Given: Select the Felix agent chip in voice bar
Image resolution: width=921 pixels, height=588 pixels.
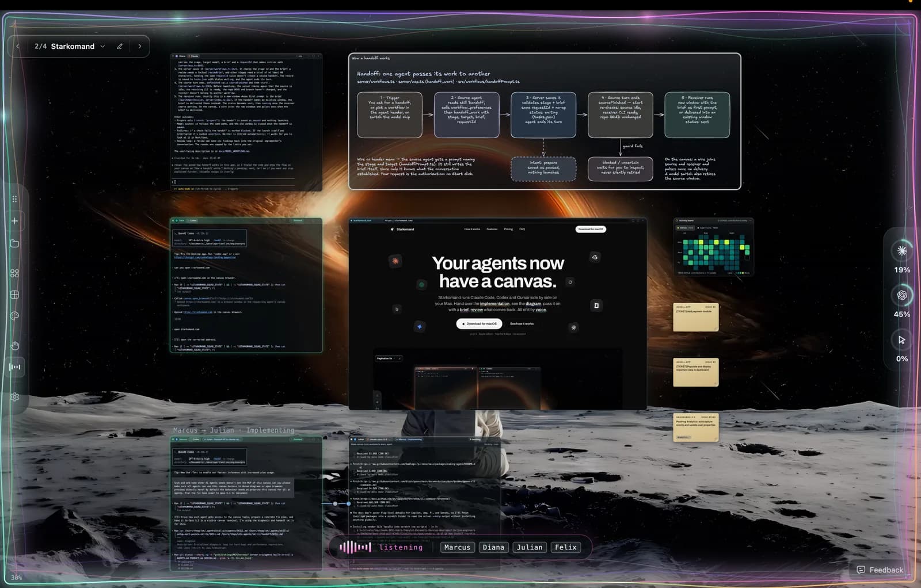Looking at the screenshot, I should click(565, 548).
